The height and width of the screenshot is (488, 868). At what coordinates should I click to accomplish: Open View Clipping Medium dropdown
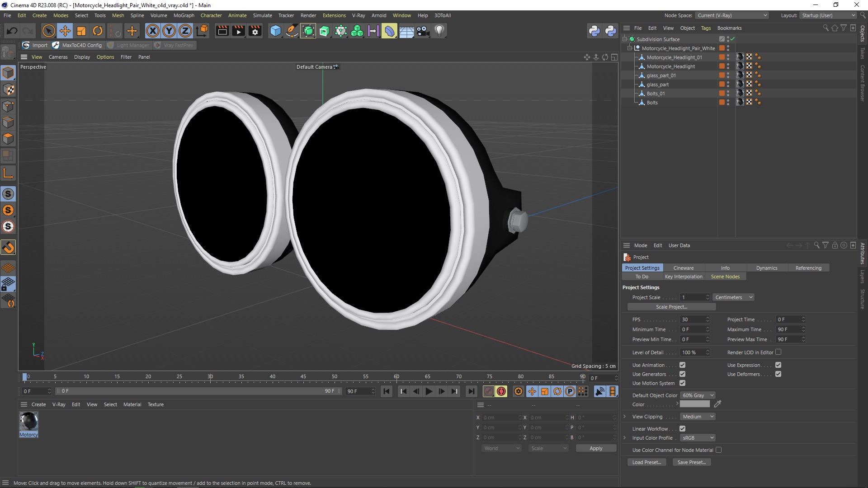(x=698, y=417)
